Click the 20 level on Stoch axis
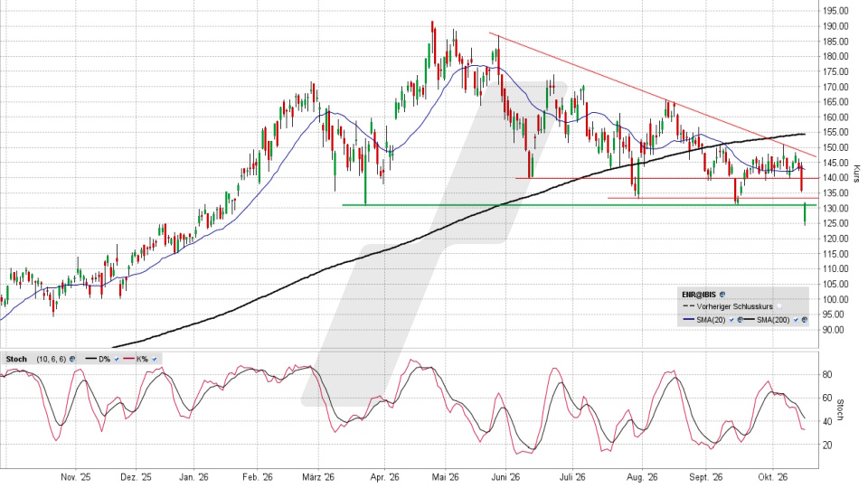The width and height of the screenshot is (868, 488). tap(827, 445)
